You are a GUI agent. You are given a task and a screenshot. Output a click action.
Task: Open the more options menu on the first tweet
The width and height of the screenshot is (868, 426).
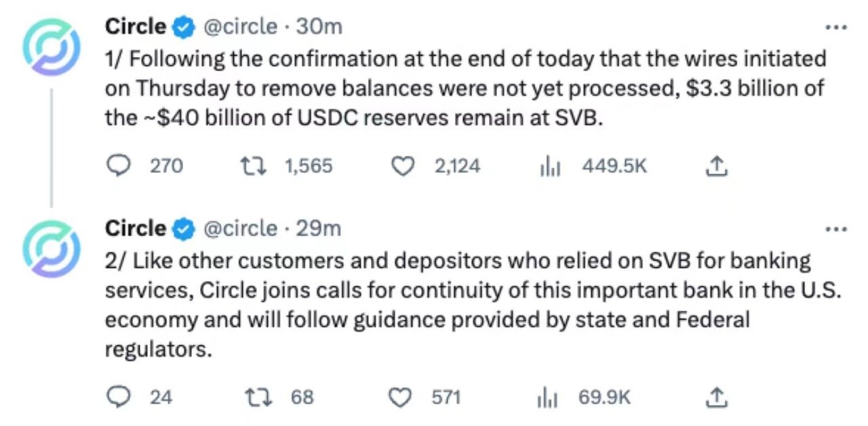(836, 26)
